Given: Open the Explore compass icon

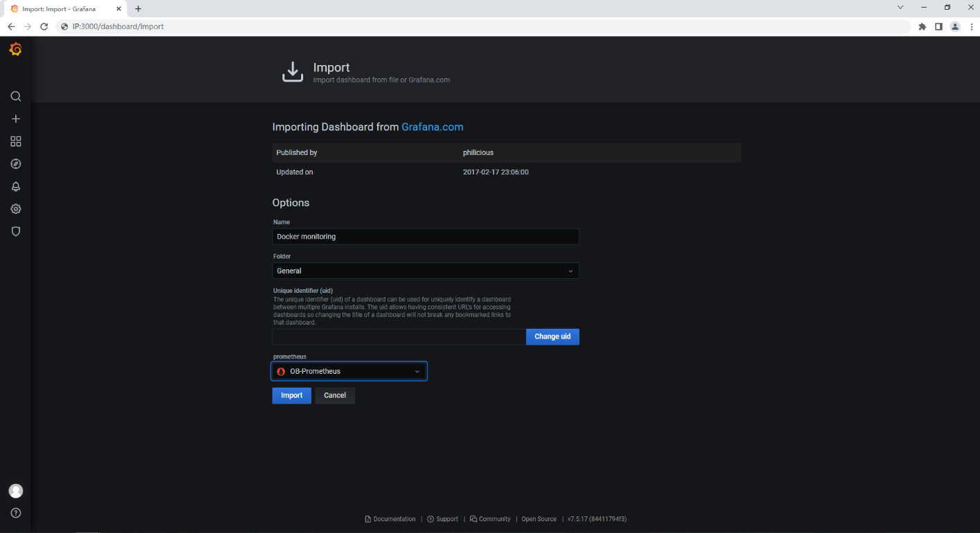Looking at the screenshot, I should click(x=16, y=164).
